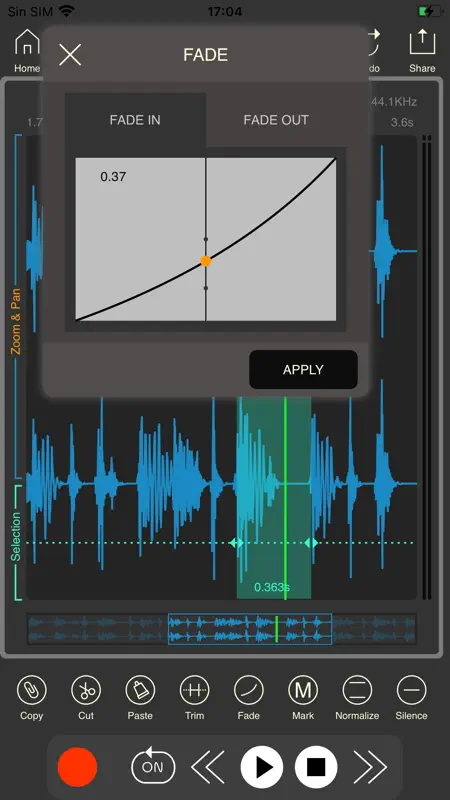This screenshot has height=800, width=450.
Task: Close the Fade dialog with the X
Action: click(x=70, y=55)
